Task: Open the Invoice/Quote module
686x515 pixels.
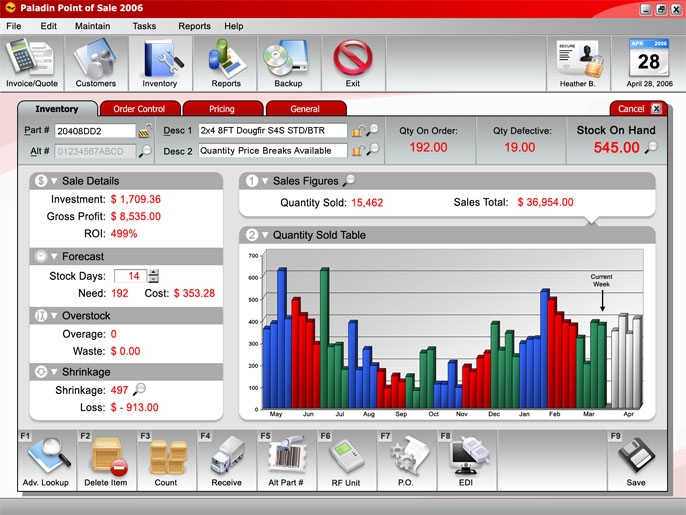Action: pyautogui.click(x=32, y=63)
